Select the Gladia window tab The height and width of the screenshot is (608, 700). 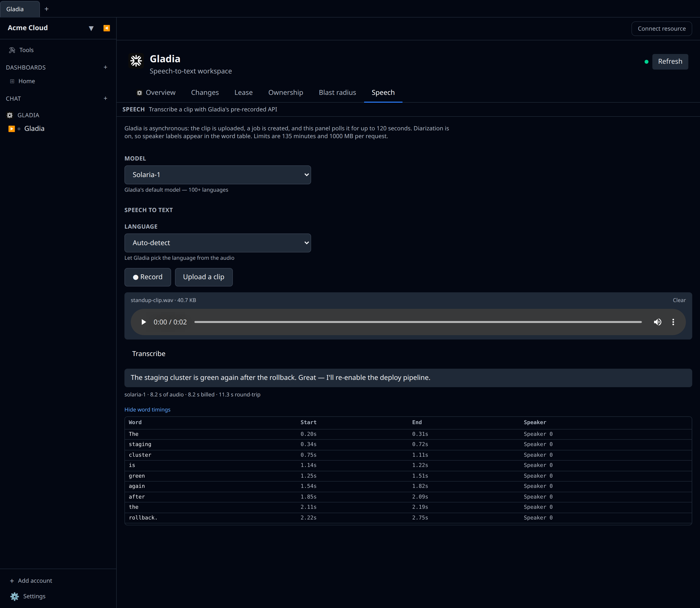[x=20, y=9]
